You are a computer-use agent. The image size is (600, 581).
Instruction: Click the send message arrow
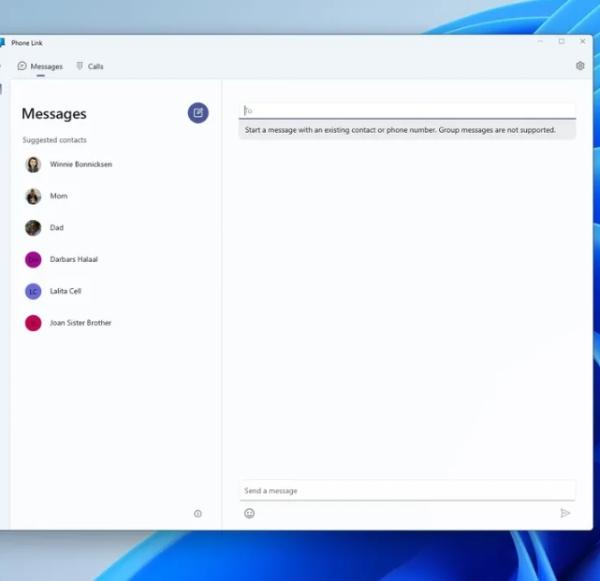(x=565, y=513)
